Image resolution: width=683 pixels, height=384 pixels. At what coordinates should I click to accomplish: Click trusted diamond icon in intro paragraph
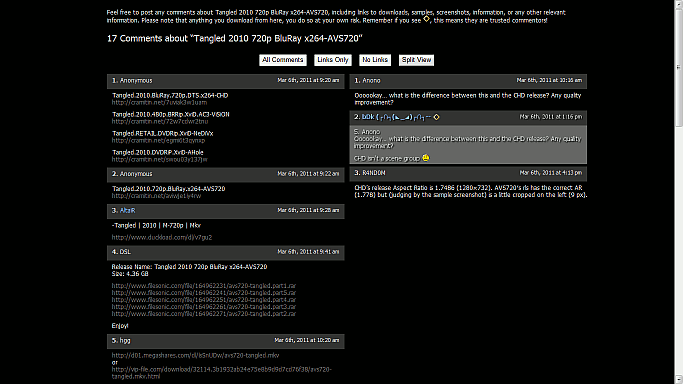(426, 19)
